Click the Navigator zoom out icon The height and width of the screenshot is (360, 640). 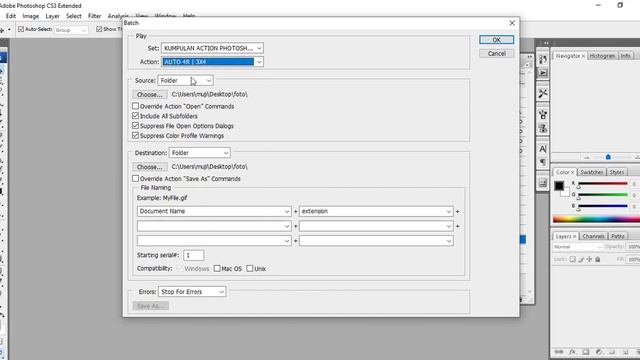point(587,157)
